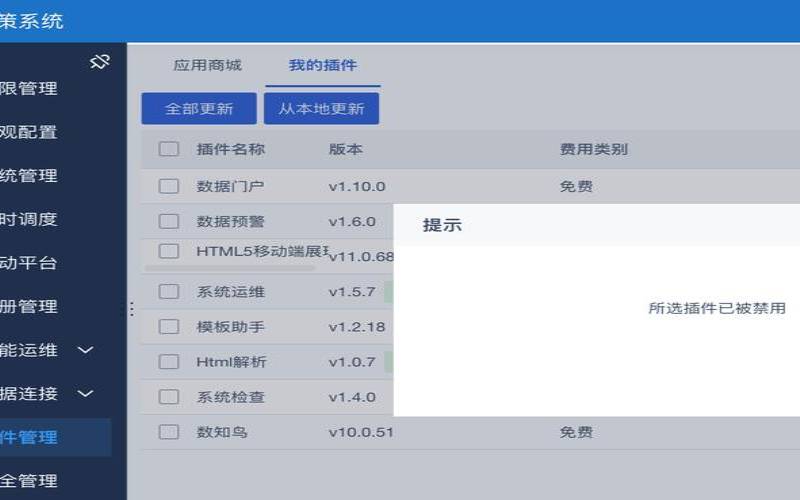Click the vertical dots panel resize handle
This screenshot has width=800, height=500.
tap(132, 309)
